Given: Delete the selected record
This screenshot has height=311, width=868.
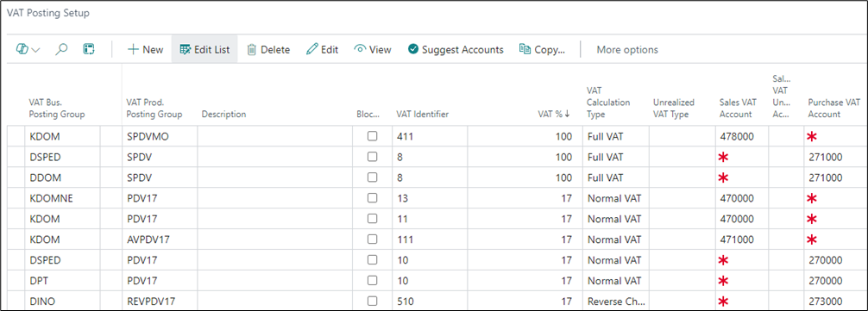Looking at the screenshot, I should tap(268, 50).
